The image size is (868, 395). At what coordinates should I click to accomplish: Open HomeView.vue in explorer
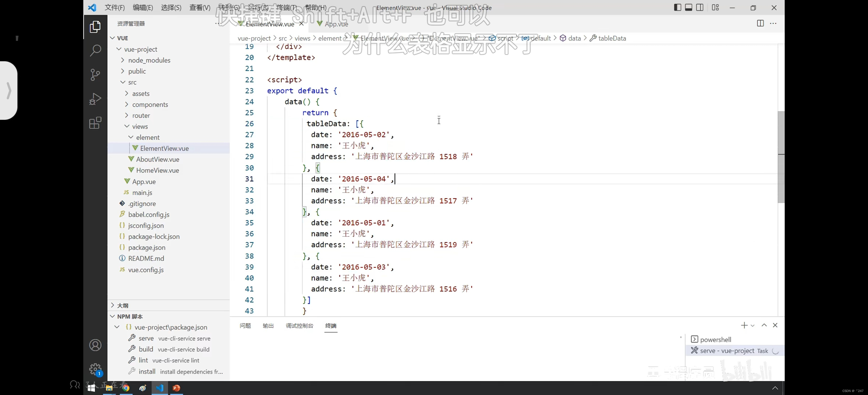pyautogui.click(x=157, y=170)
